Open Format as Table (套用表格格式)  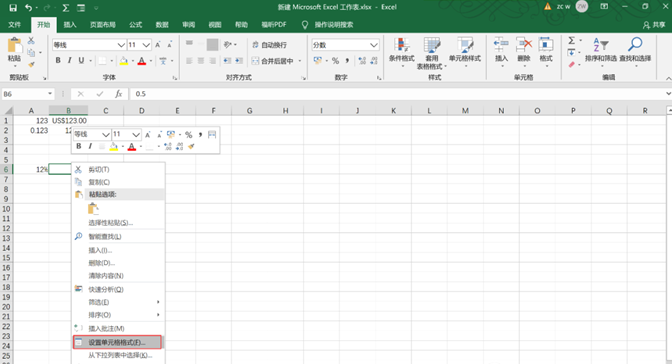(x=431, y=54)
